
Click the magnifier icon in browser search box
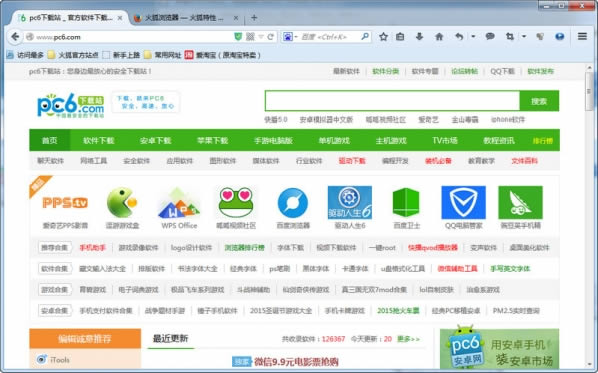click(x=365, y=37)
